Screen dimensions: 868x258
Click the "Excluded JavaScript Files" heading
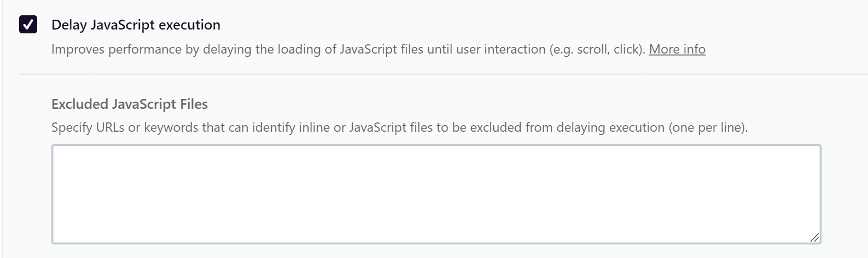tap(130, 104)
